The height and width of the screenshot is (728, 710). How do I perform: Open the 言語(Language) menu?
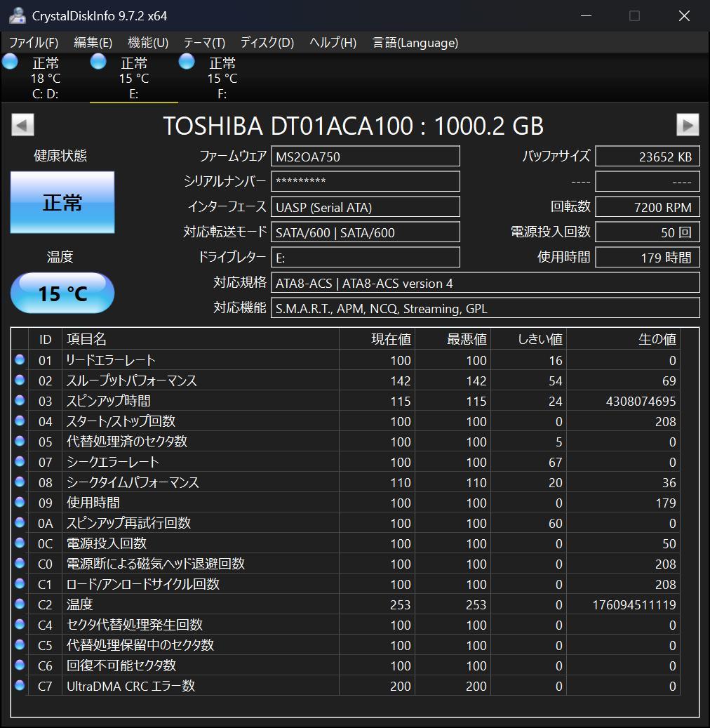point(415,42)
